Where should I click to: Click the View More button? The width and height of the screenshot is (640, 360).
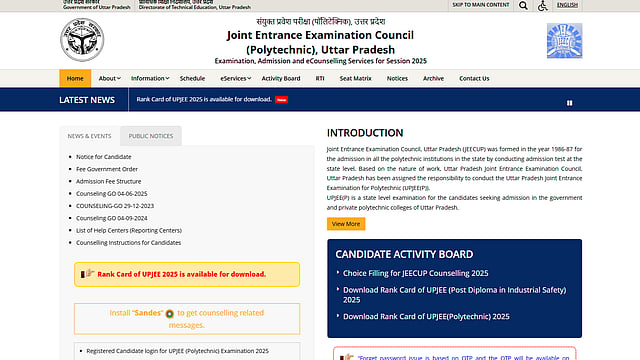(x=346, y=224)
